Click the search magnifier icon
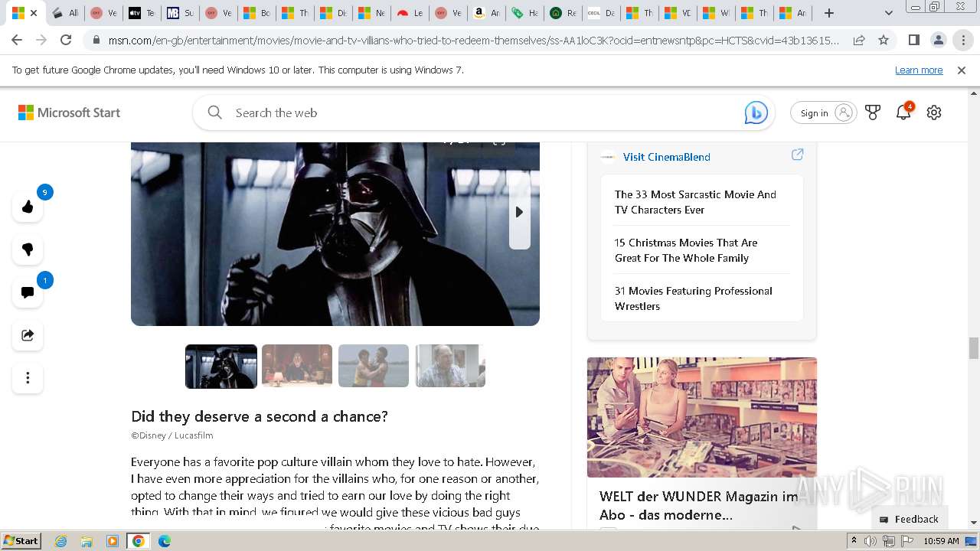Image resolution: width=980 pixels, height=551 pixels. 215,112
